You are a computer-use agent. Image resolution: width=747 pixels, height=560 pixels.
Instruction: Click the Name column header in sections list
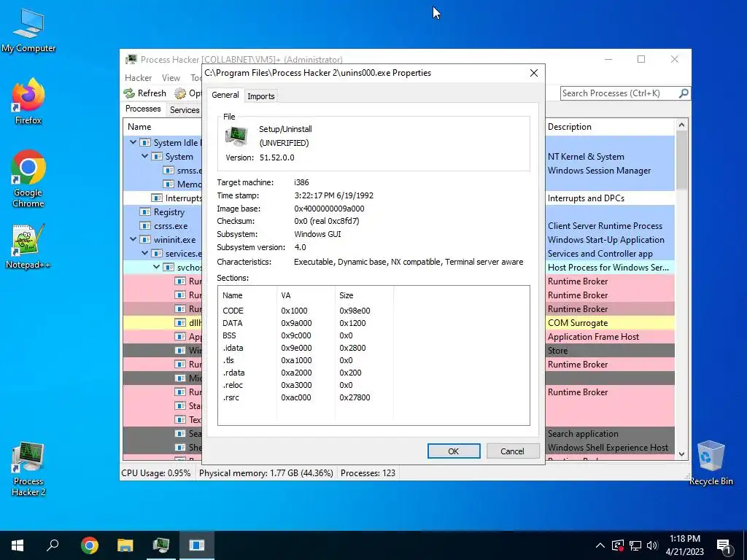(247, 295)
